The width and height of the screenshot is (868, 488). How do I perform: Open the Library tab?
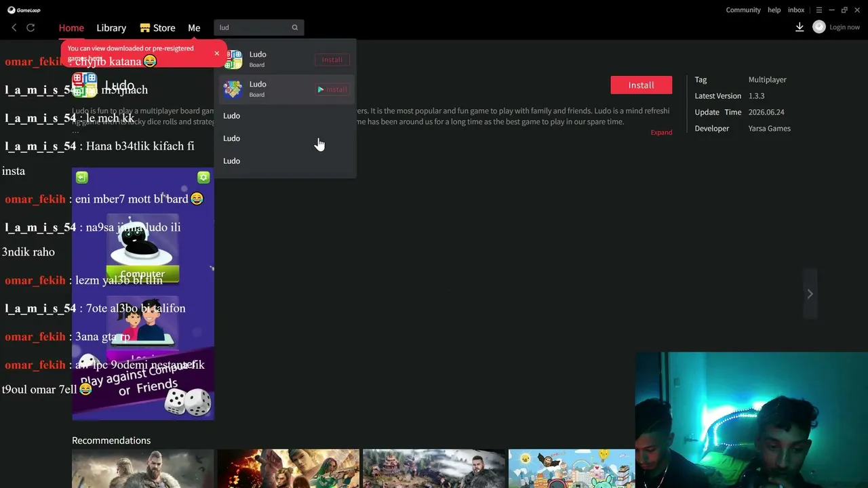pyautogui.click(x=111, y=28)
